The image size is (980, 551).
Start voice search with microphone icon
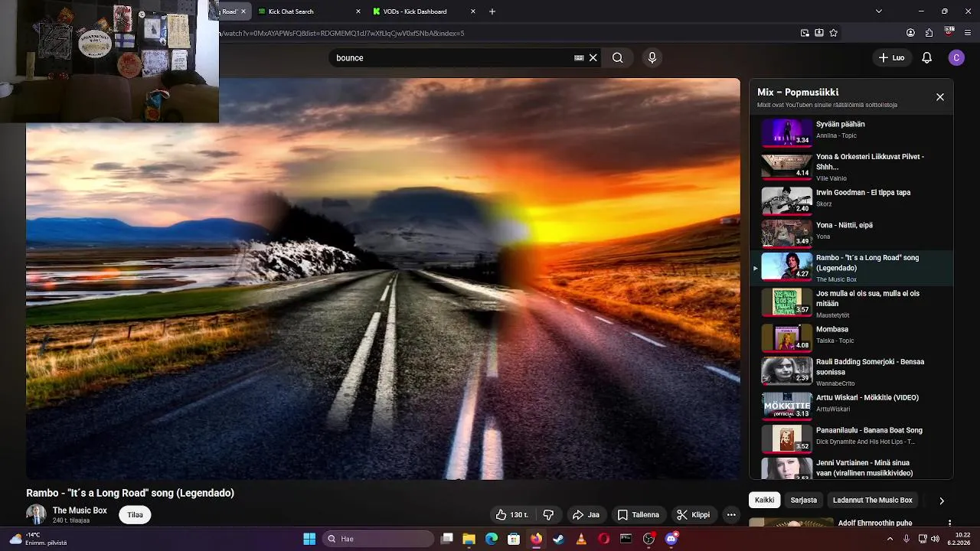tap(652, 57)
